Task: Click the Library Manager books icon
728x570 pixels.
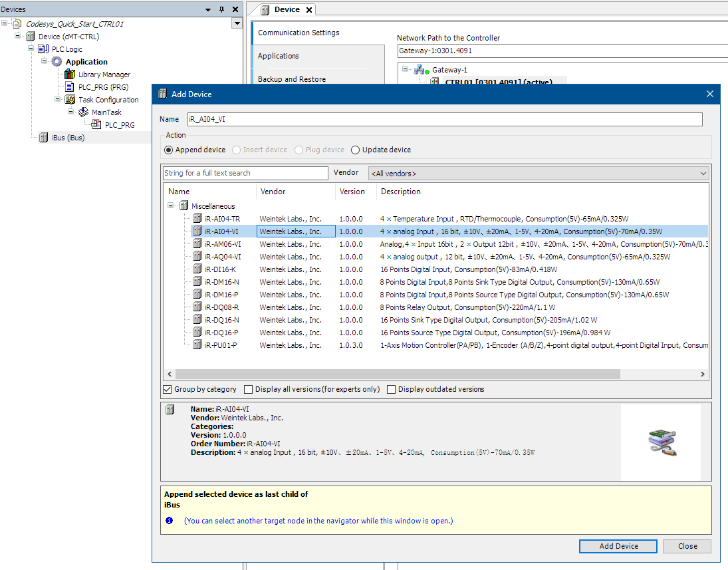Action: [x=70, y=74]
